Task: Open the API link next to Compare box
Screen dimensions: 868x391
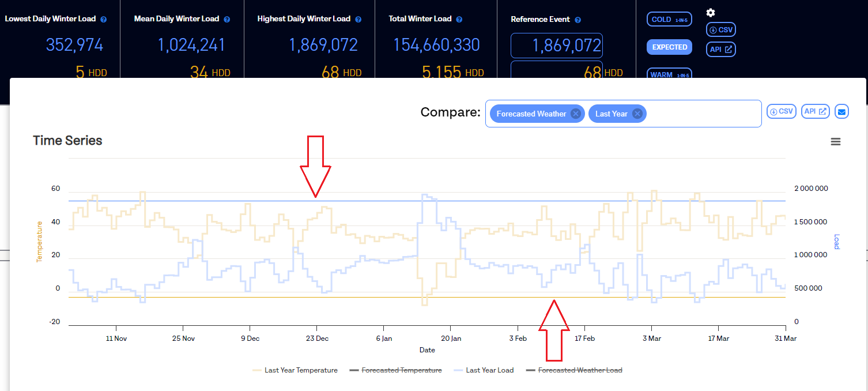Action: tap(816, 111)
